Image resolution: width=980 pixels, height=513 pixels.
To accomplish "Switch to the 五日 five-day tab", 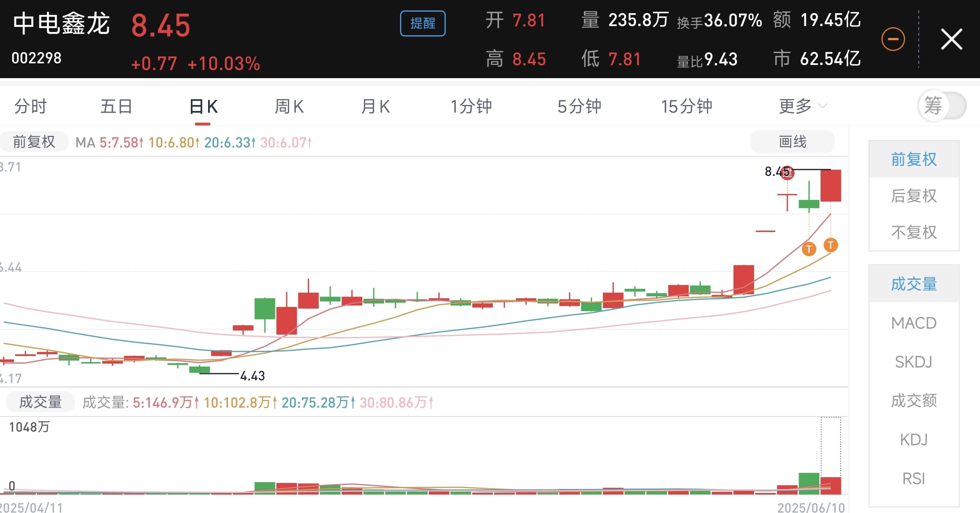I will (x=116, y=107).
